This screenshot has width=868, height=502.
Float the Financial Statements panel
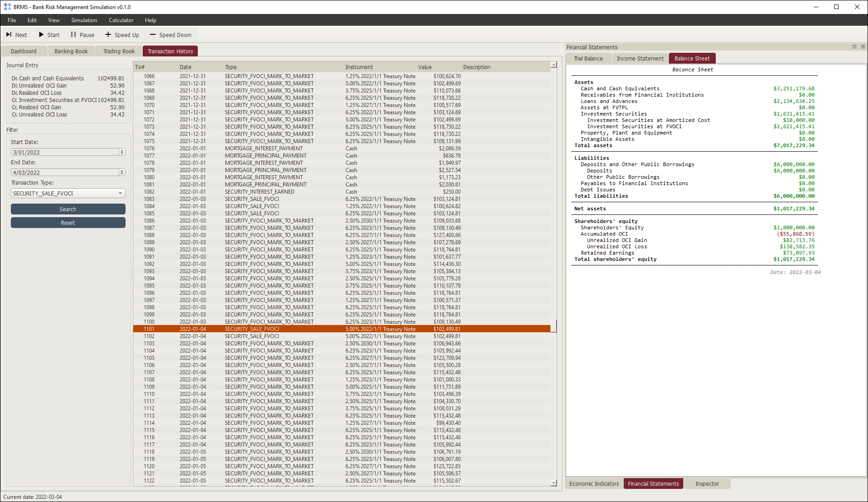tap(854, 46)
